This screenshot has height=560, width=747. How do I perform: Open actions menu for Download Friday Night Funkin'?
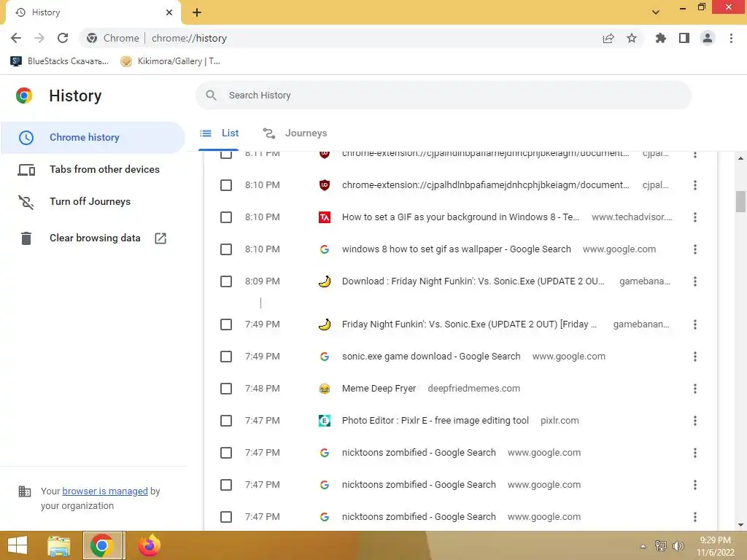coord(695,281)
